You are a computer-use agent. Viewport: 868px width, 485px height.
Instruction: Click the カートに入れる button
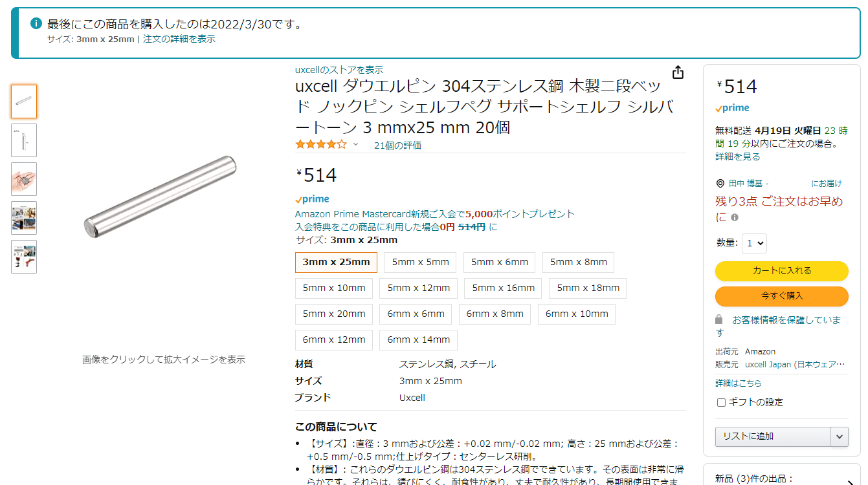pyautogui.click(x=782, y=271)
